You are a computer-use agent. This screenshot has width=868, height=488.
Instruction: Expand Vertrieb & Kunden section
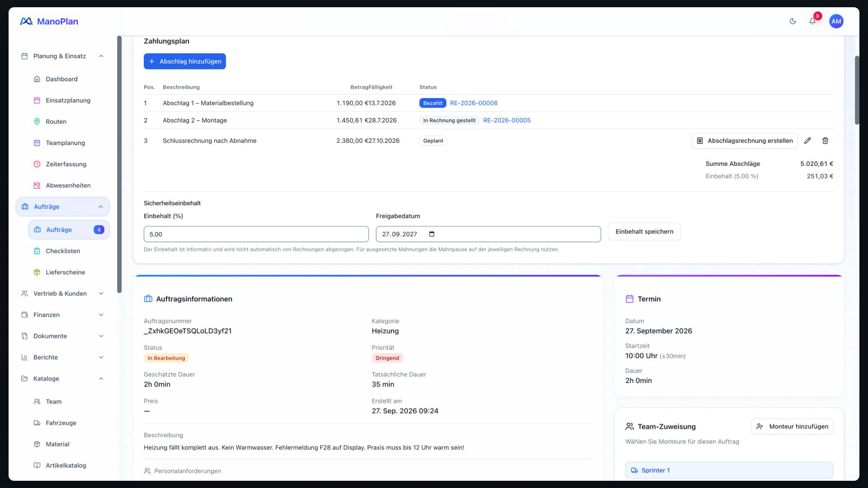tap(63, 293)
